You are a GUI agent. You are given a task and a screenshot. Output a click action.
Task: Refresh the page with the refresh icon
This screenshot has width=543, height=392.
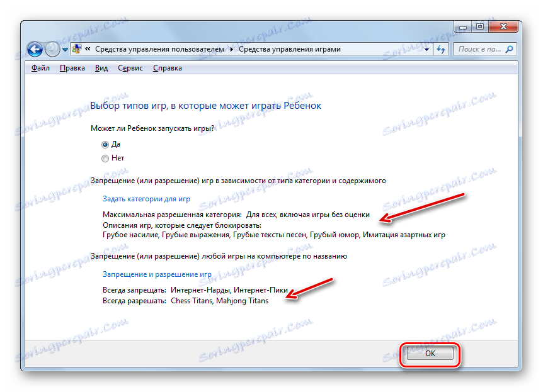(x=440, y=49)
